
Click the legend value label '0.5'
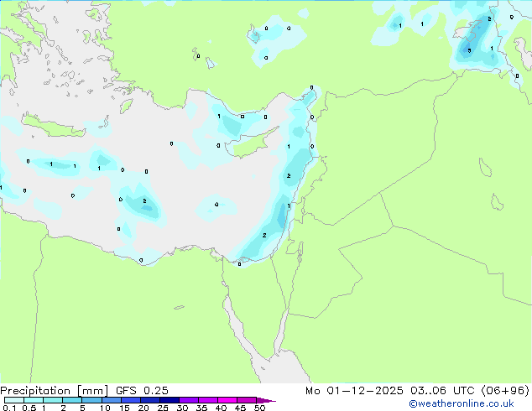pos(29,408)
